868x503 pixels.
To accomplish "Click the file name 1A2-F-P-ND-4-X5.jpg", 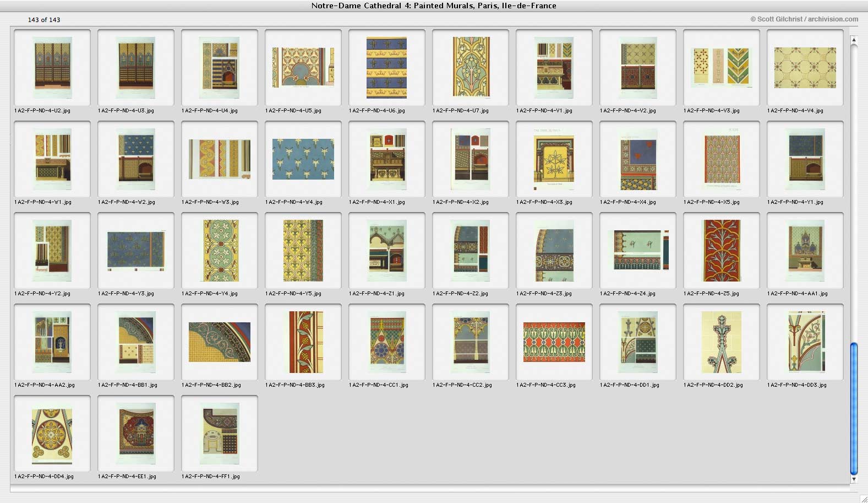I will click(x=712, y=202).
